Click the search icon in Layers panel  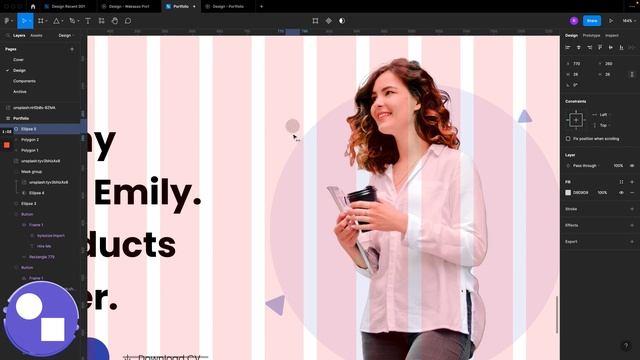[x=8, y=36]
